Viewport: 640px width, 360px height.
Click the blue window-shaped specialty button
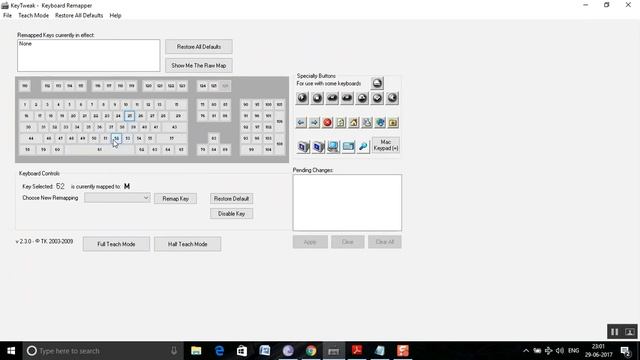coord(348,147)
